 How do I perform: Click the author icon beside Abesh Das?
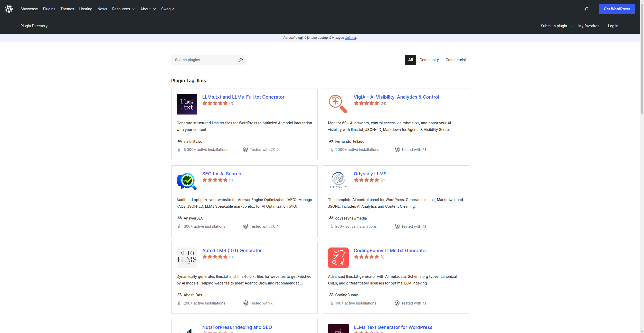tap(179, 295)
